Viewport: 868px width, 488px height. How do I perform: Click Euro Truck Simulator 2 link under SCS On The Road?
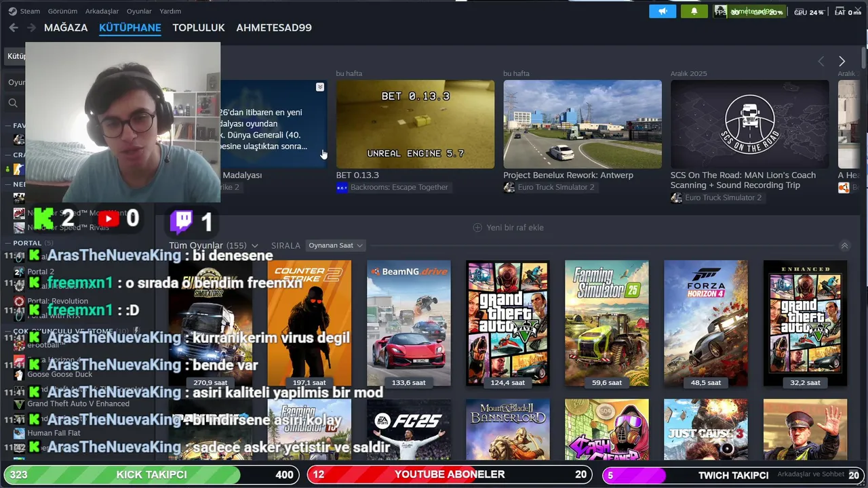[x=723, y=197]
